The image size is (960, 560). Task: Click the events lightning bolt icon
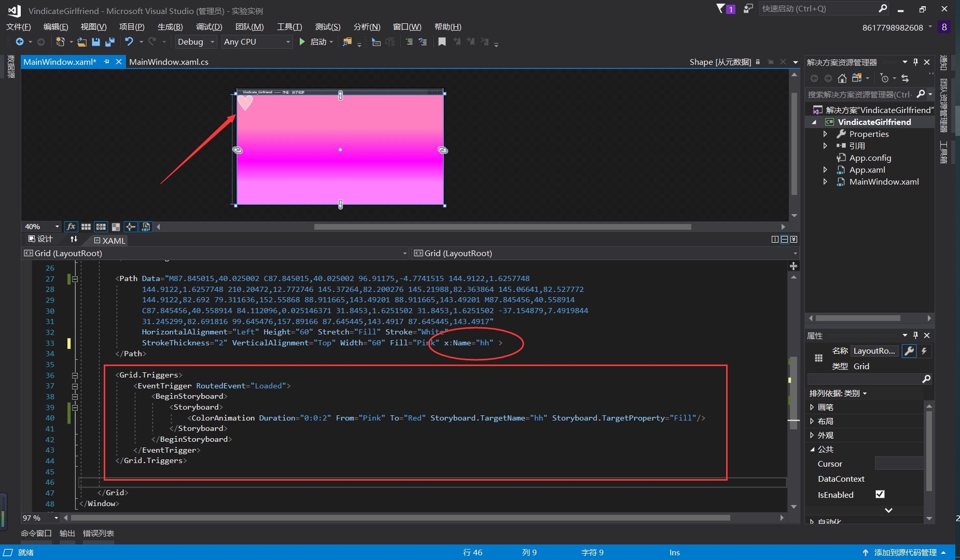(x=924, y=351)
